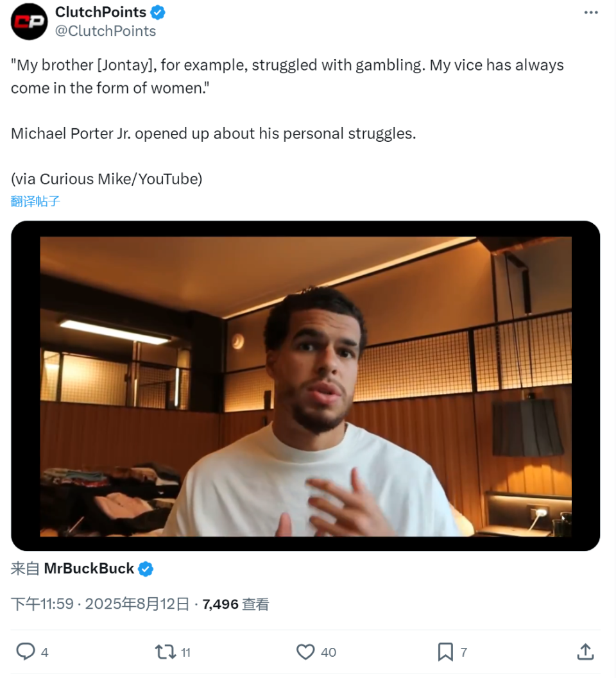Open the ClutchPoints profile avatar

29,22
